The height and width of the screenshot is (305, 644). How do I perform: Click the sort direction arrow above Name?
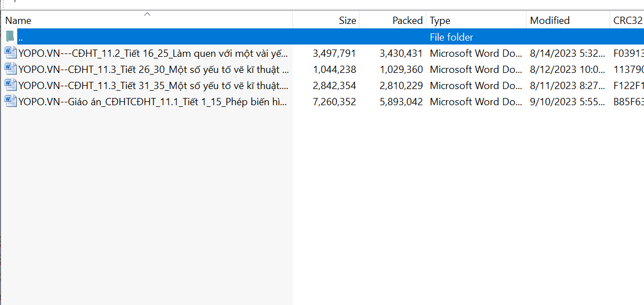pyautogui.click(x=147, y=14)
